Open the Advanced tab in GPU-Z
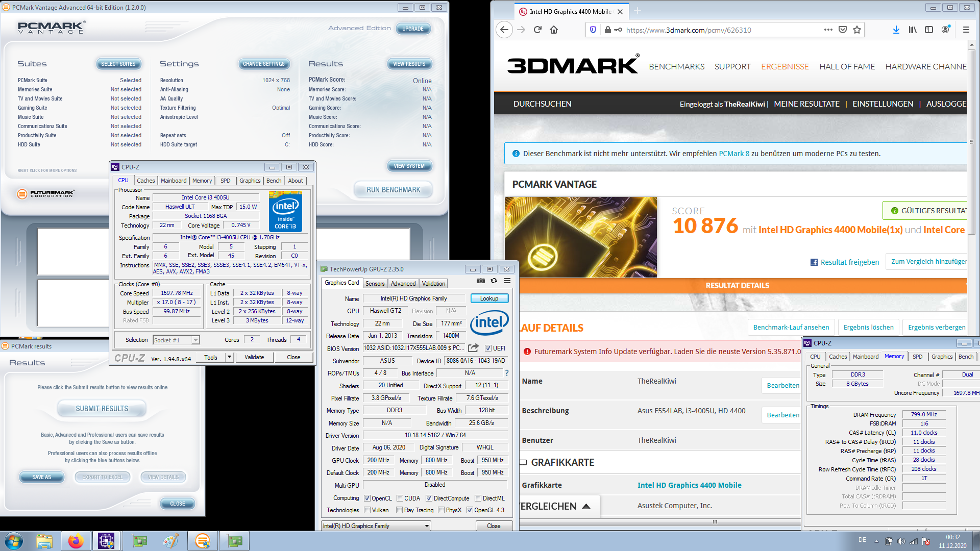This screenshot has height=551, width=980. [403, 284]
